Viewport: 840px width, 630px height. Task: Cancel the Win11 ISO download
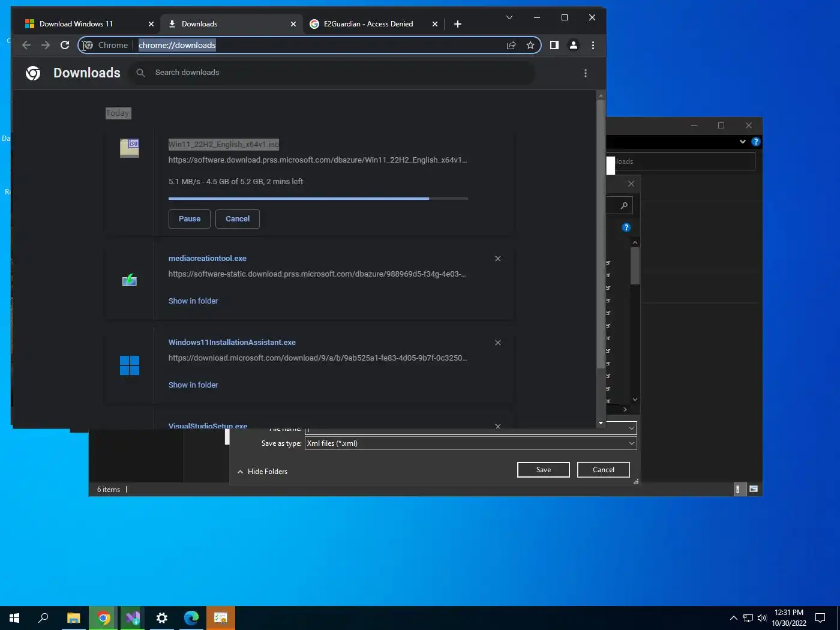(238, 219)
